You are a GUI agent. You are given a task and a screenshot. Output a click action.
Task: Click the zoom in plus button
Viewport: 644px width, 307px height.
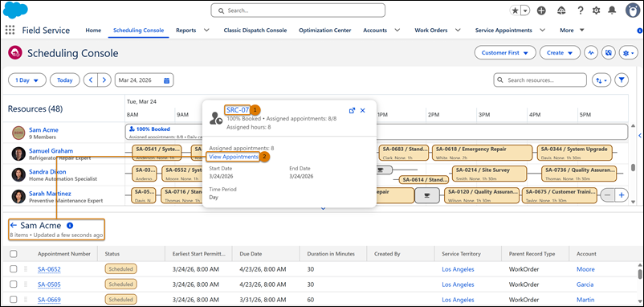tap(621, 195)
